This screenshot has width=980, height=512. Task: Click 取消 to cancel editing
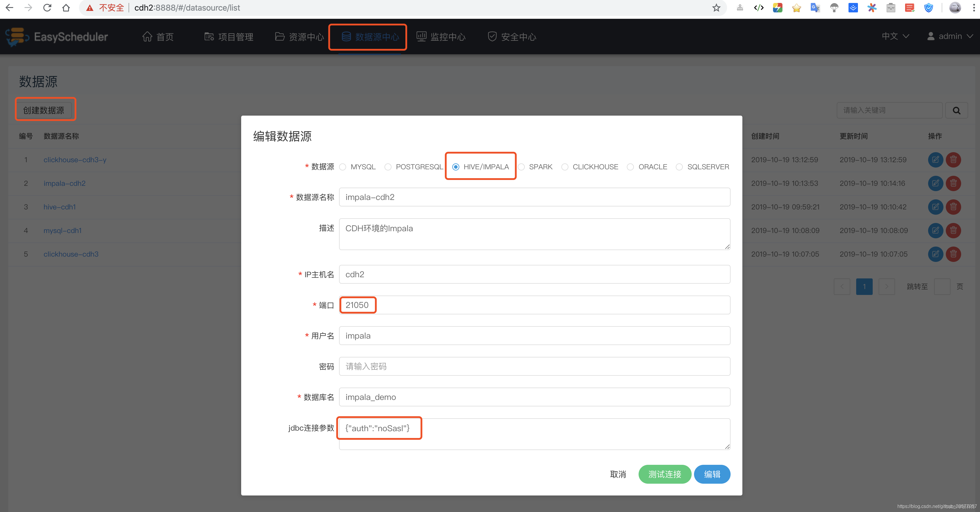coord(618,474)
